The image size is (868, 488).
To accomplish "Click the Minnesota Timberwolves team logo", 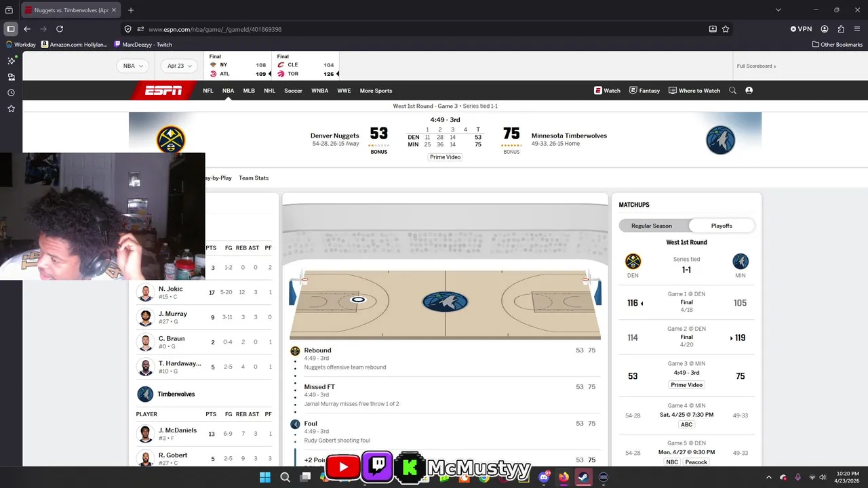I will pyautogui.click(x=720, y=140).
